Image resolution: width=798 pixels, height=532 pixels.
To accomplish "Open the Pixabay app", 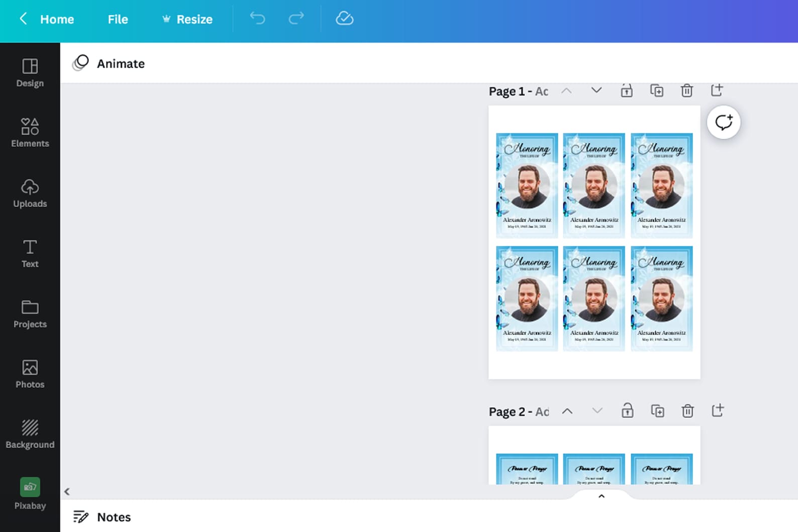I will coord(30,494).
